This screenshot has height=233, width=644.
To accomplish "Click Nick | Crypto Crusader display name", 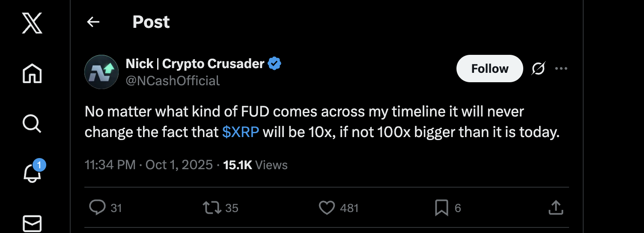I will tap(195, 64).
